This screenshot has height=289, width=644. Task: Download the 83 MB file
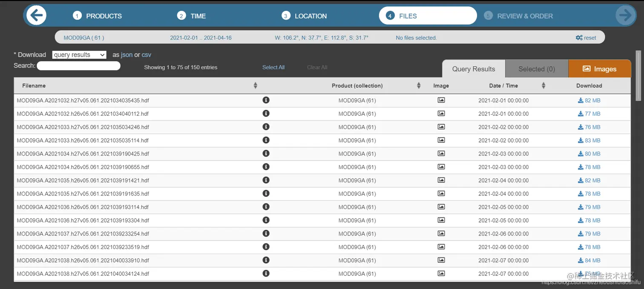tap(589, 140)
